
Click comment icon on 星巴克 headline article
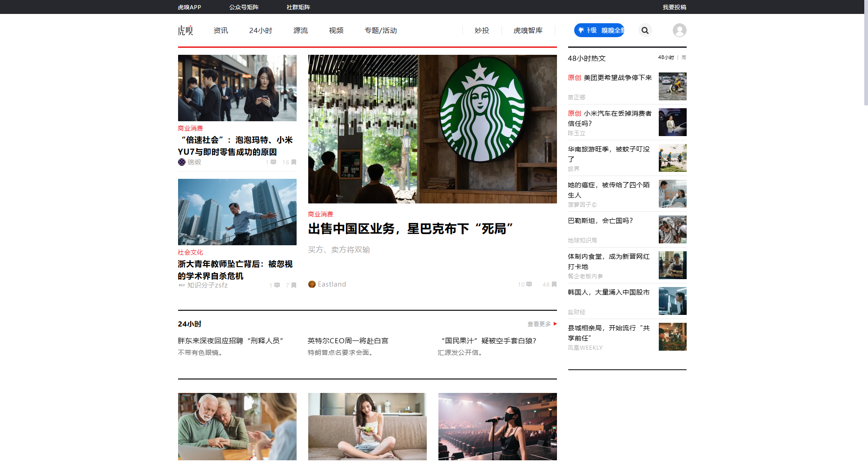coord(529,284)
